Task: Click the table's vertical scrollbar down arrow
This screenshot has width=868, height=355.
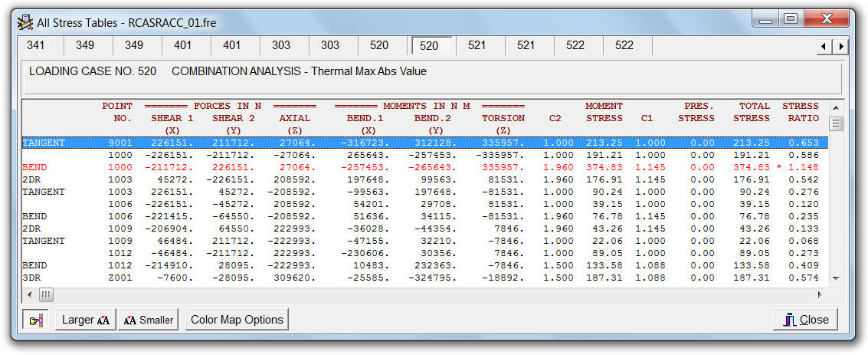Action: click(x=836, y=278)
